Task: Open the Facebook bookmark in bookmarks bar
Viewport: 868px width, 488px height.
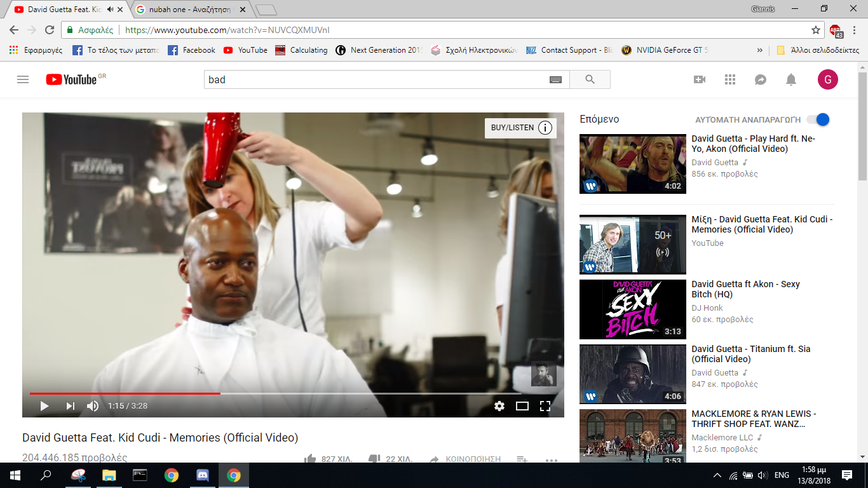Action: [192, 50]
